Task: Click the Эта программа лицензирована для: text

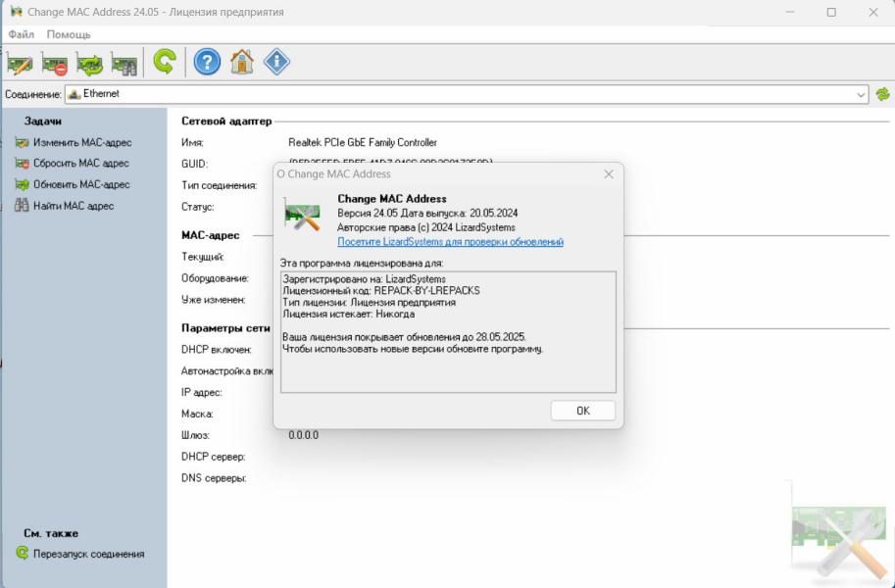Action: (x=362, y=264)
